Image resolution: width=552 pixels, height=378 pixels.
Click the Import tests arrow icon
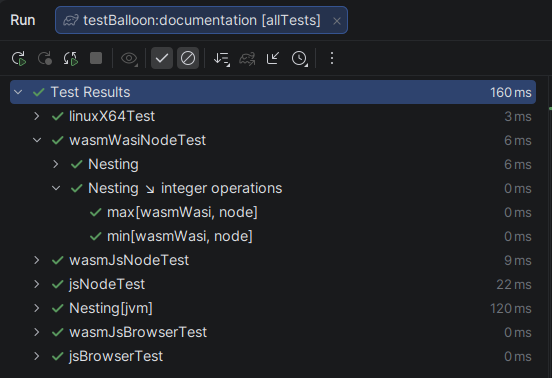(x=273, y=58)
